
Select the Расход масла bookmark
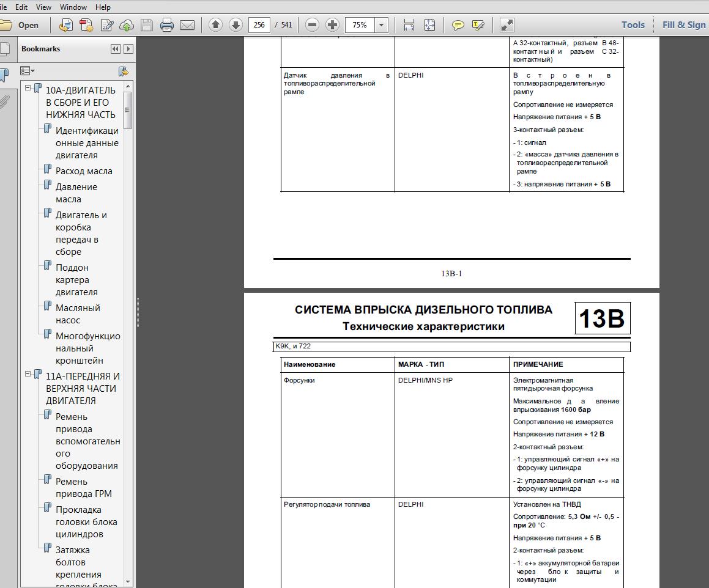[x=84, y=171]
